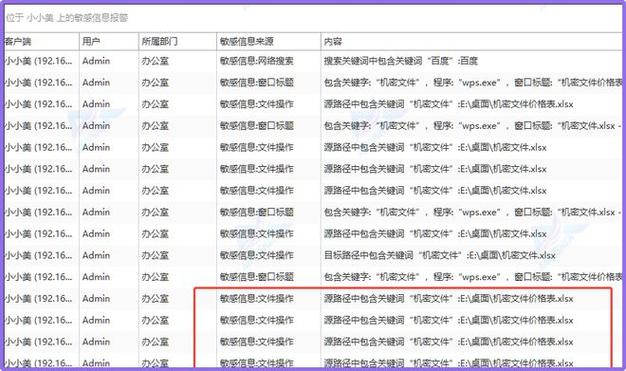This screenshot has width=626, height=371.
Task: Click 文件操作 source cell in the 目标路径 row
Action: click(x=257, y=255)
